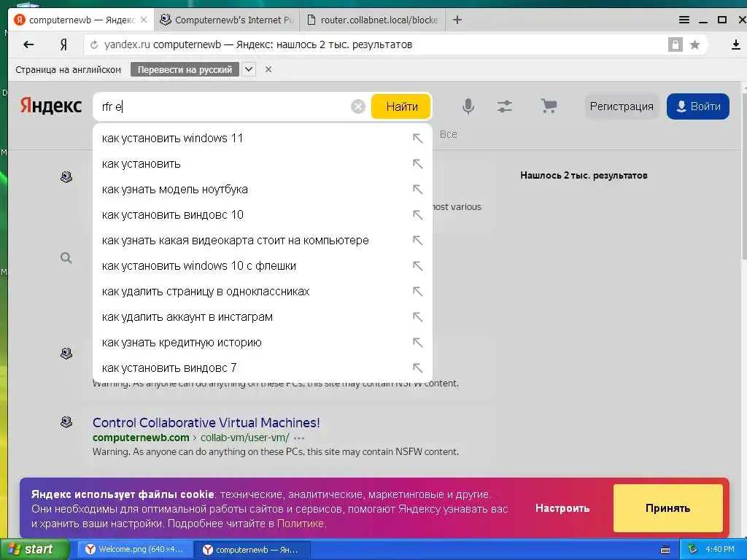This screenshot has height=560, width=747.
Task: Start voice search with the microphone icon
Action: (x=468, y=106)
